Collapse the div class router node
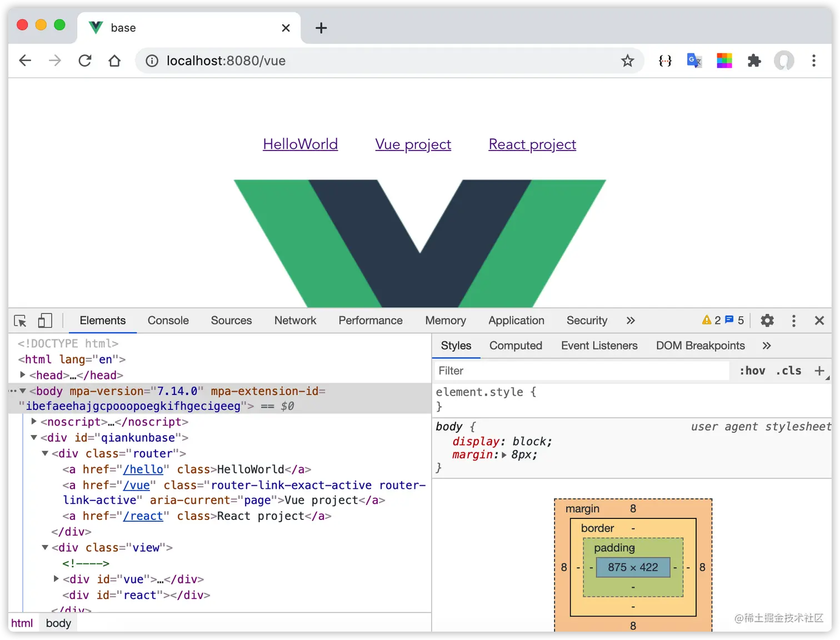The height and width of the screenshot is (640, 840). coord(45,453)
